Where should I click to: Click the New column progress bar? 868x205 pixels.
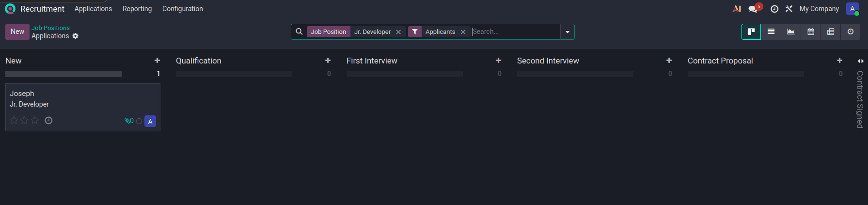coord(63,74)
